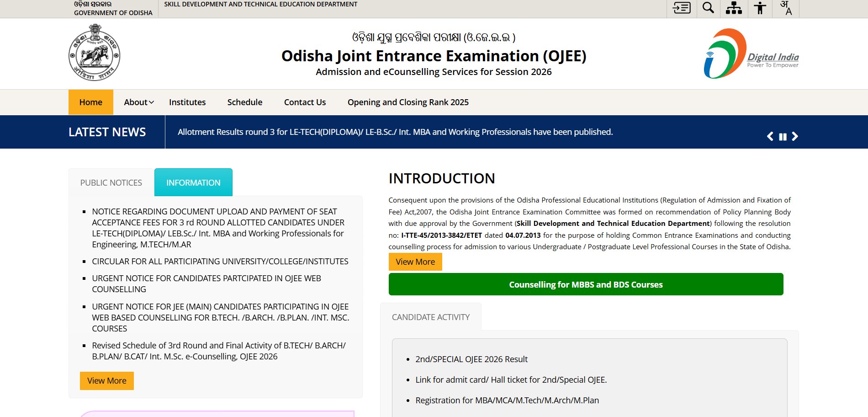The height and width of the screenshot is (417, 868).
Task: Switch to the Public Notices tab
Action: (111, 183)
